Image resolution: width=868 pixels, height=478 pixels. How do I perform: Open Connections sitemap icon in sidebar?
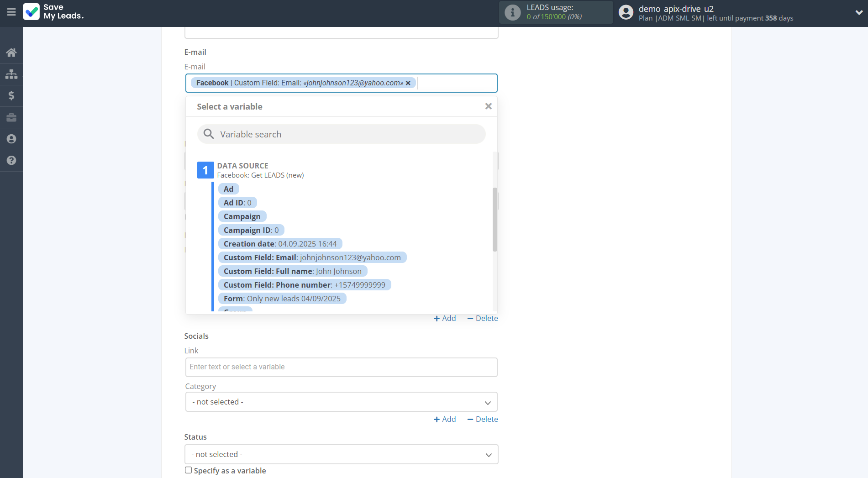pyautogui.click(x=11, y=74)
